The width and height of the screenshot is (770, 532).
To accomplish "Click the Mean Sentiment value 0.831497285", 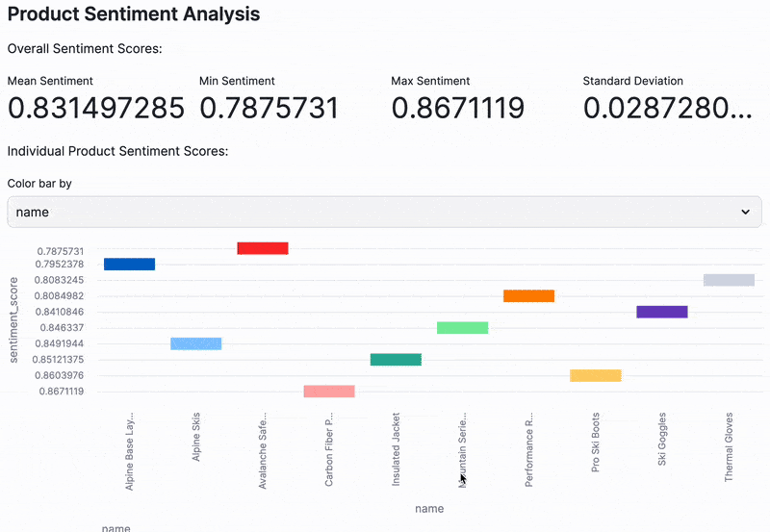I will [x=95, y=109].
